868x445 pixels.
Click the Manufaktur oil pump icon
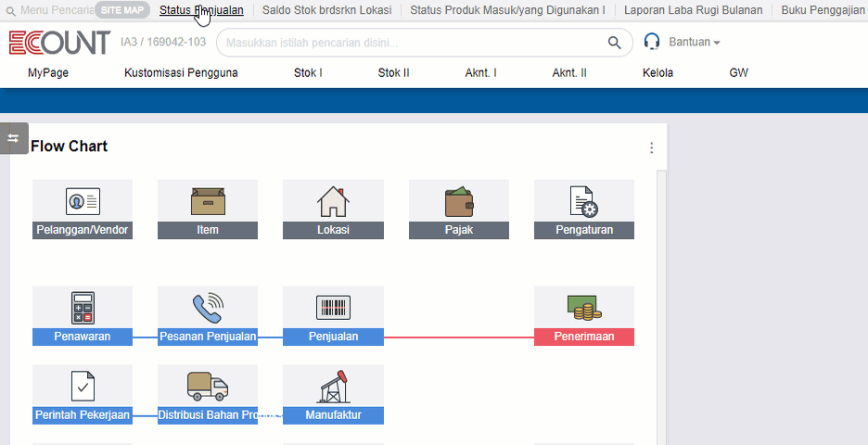pos(333,386)
